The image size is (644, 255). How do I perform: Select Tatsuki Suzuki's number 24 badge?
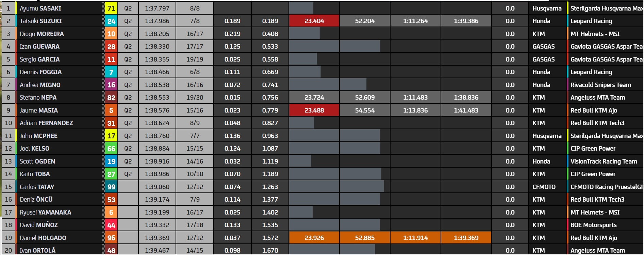click(111, 21)
